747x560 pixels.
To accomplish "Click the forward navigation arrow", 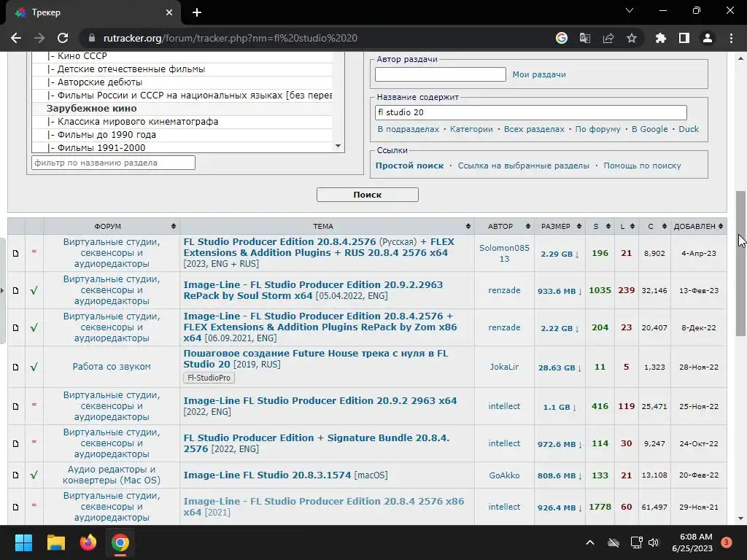I will click(x=39, y=38).
